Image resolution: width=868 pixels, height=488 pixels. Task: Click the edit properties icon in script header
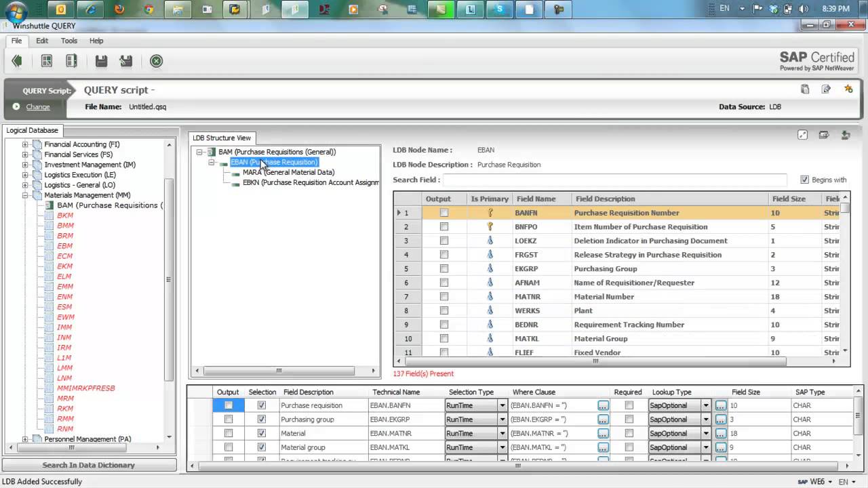click(x=826, y=89)
